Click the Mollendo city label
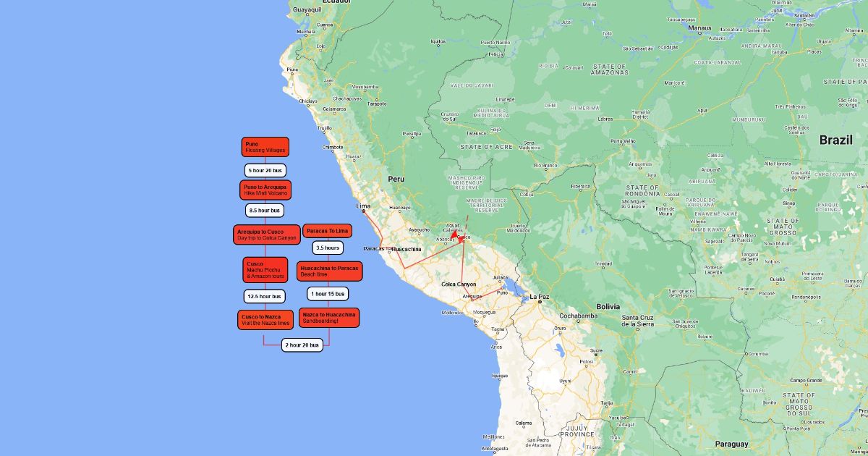 [452, 313]
